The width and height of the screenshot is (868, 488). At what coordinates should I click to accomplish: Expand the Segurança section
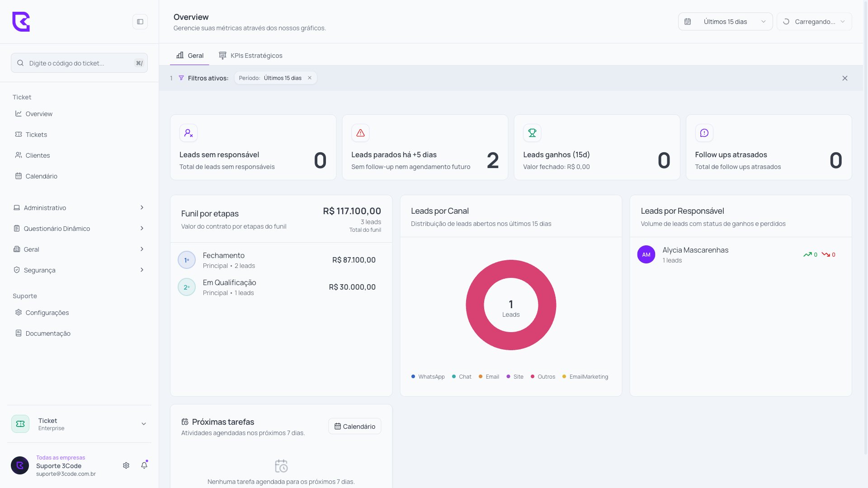pos(79,270)
